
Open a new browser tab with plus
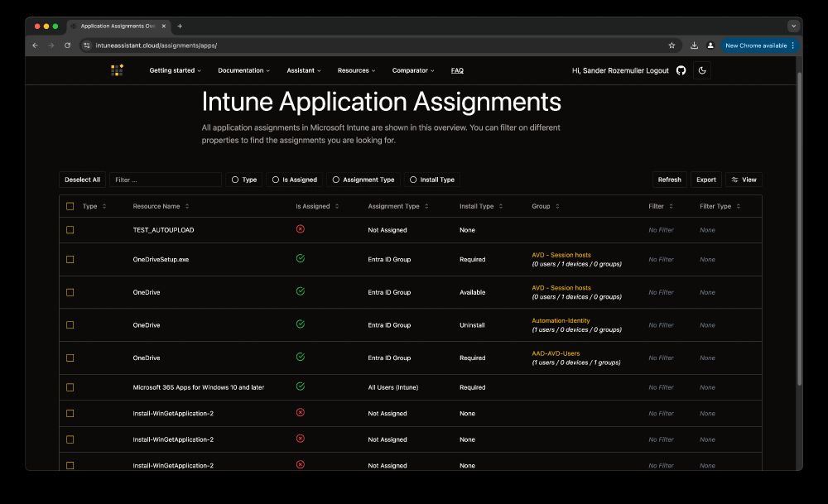point(180,26)
